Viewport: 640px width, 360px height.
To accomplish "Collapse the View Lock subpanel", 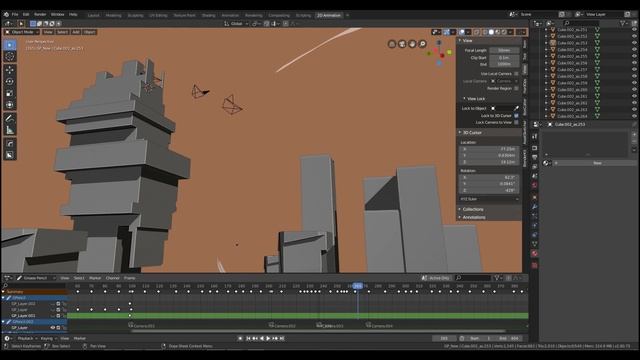I will [464, 99].
